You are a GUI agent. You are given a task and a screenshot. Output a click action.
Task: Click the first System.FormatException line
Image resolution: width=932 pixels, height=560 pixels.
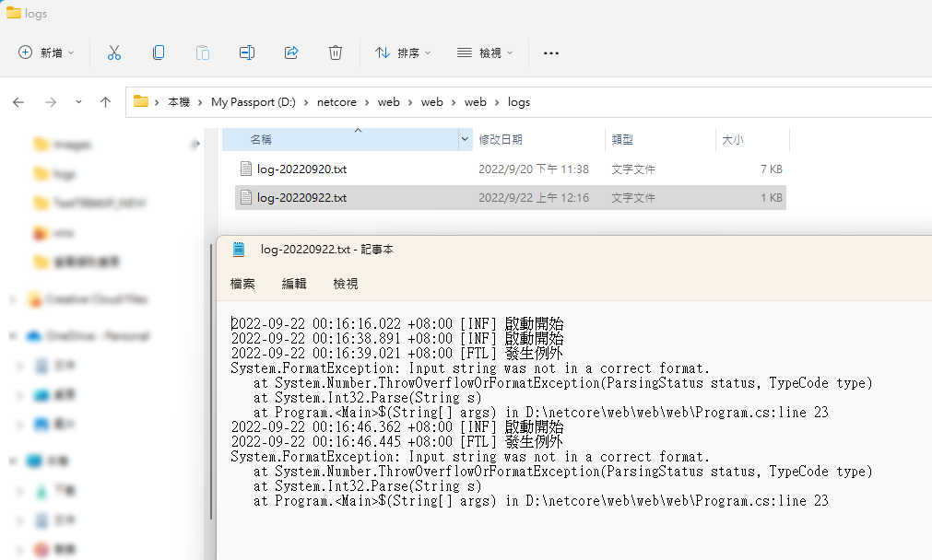[x=470, y=368]
